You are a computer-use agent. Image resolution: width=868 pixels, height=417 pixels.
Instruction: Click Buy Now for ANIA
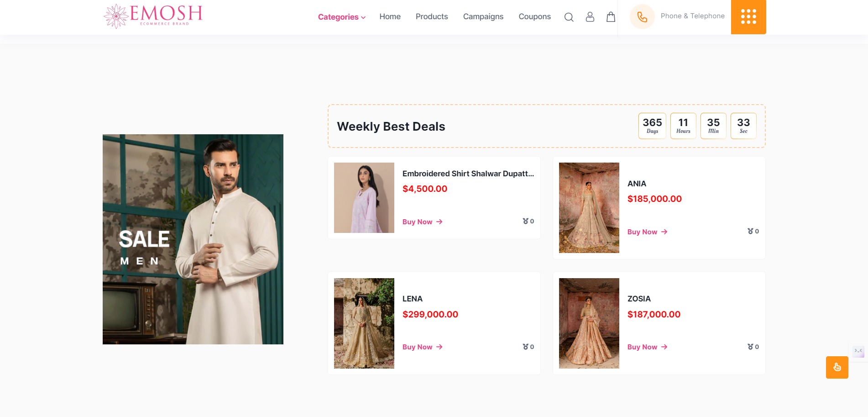point(647,232)
